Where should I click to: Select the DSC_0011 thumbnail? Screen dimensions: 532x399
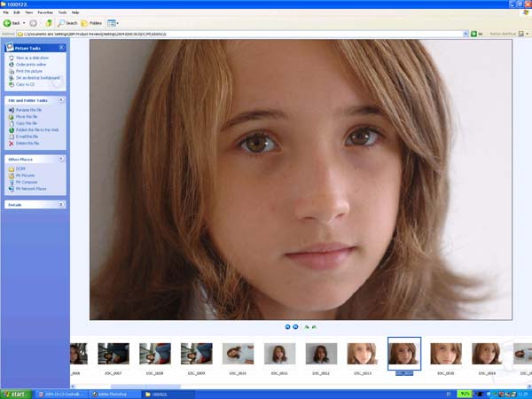point(279,354)
